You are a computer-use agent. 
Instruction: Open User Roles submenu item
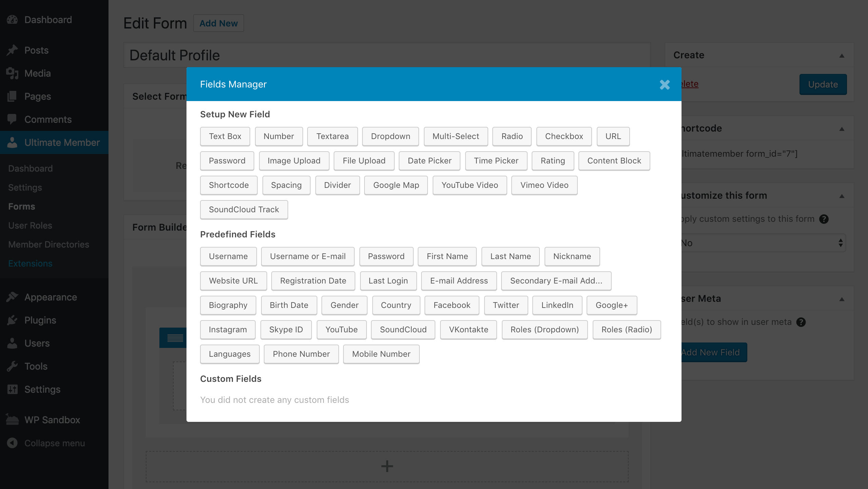(x=30, y=226)
